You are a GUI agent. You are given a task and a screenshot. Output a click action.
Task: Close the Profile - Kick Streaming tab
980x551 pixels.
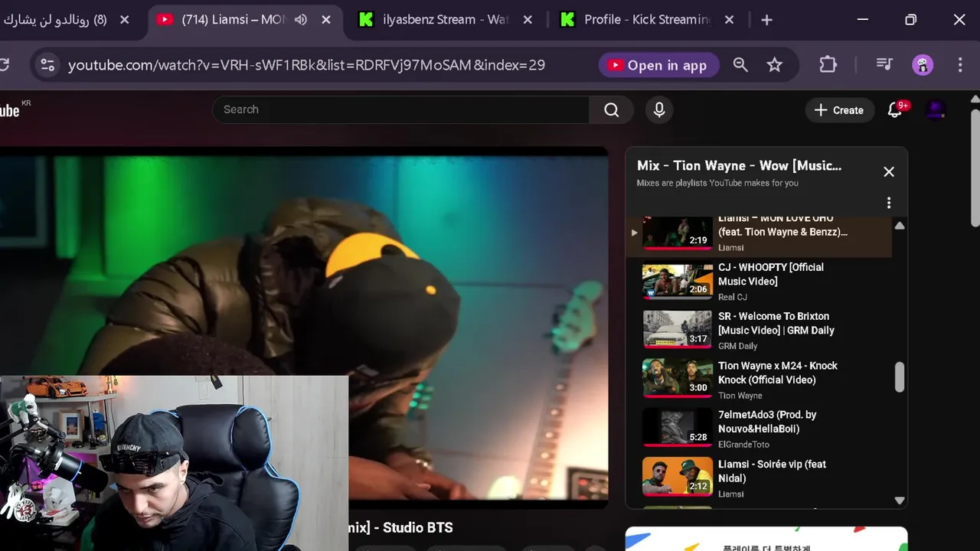(729, 20)
